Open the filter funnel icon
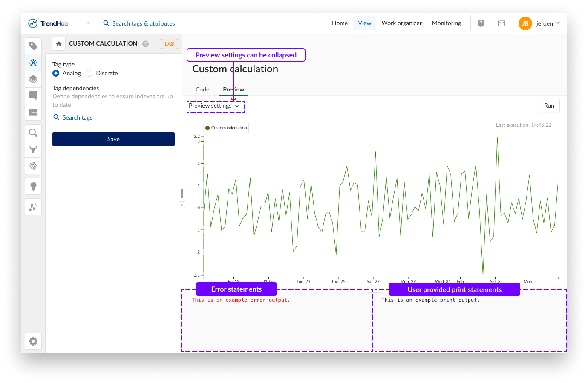Screen dimensions: 588x383 click(x=33, y=149)
